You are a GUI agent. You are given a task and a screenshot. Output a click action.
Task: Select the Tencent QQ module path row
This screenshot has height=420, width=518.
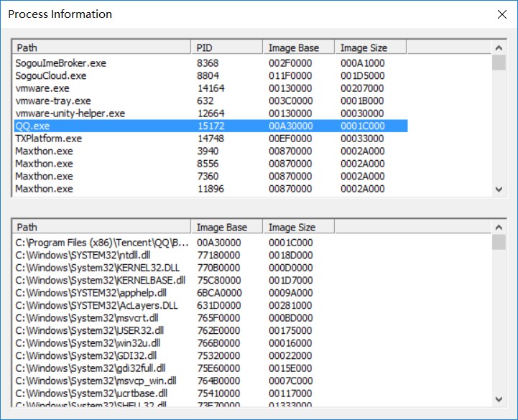174,243
